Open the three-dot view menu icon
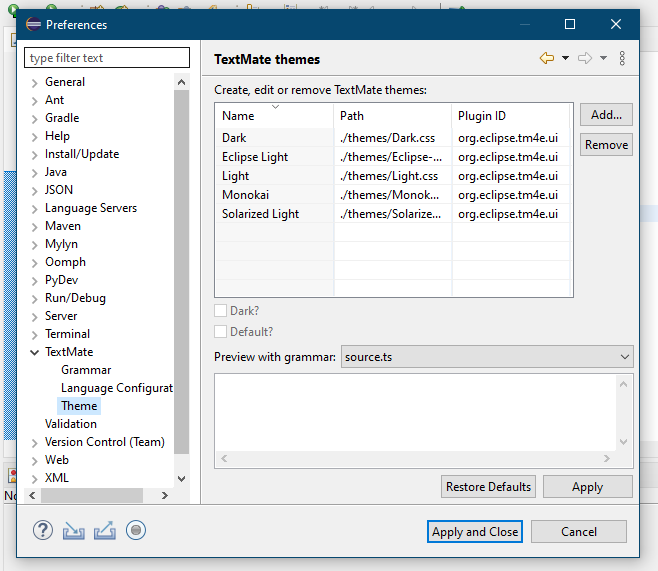 622,58
